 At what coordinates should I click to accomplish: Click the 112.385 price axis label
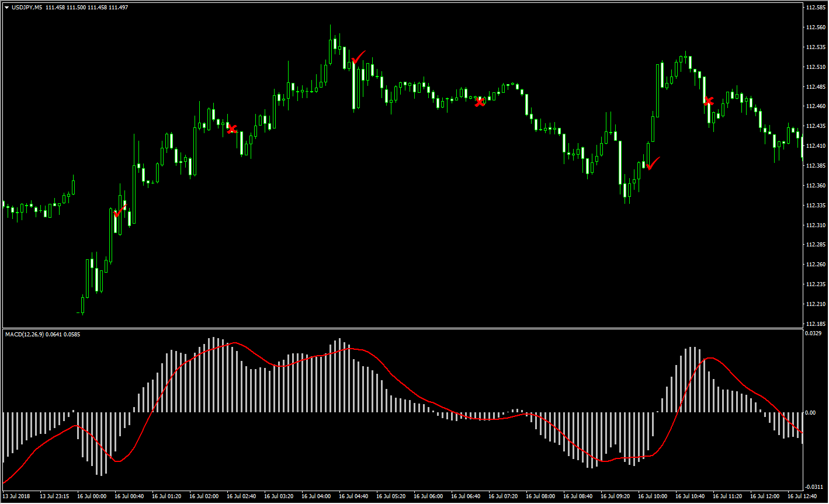tap(815, 166)
